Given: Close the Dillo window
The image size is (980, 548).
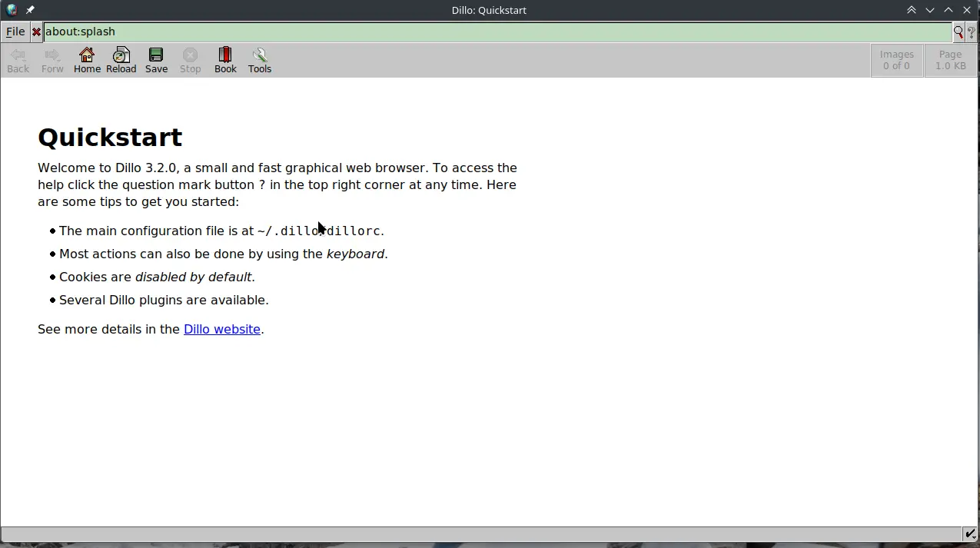Looking at the screenshot, I should tap(967, 10).
